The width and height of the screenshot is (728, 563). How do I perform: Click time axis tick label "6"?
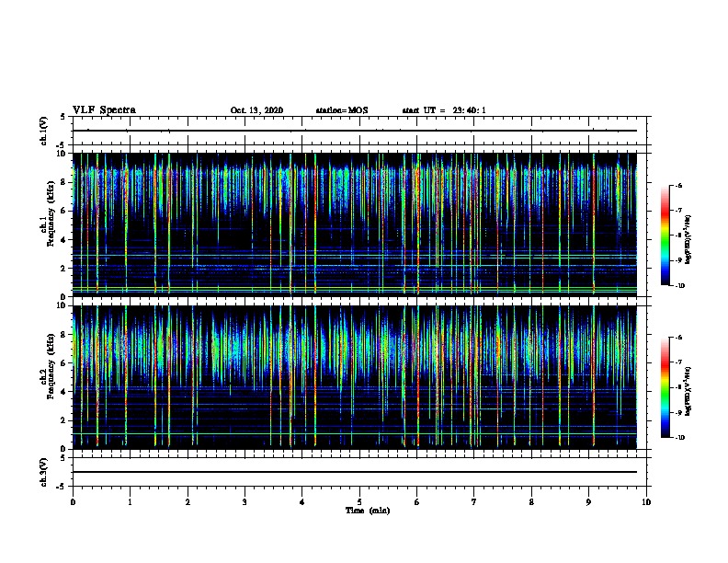click(x=417, y=502)
